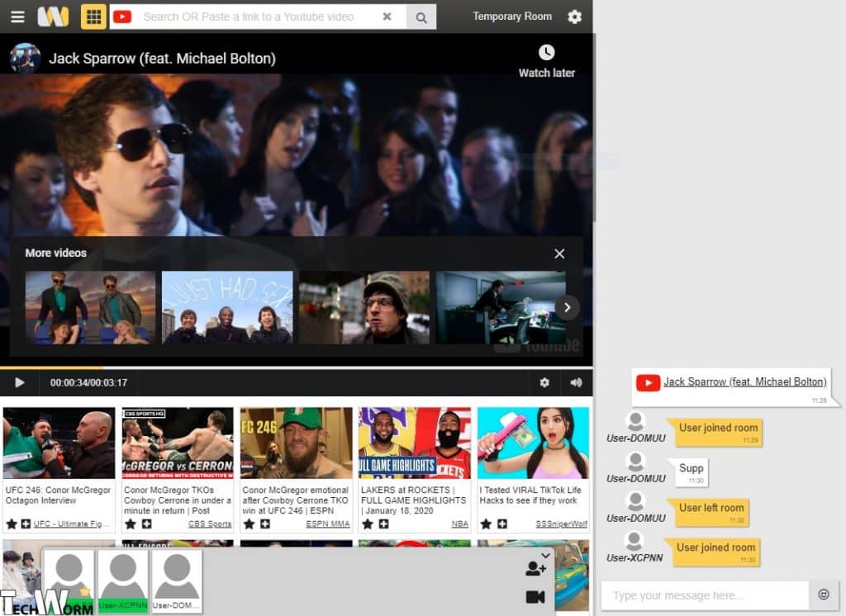Toggle the webcam camera icon
The height and width of the screenshot is (616, 846).
535,597
